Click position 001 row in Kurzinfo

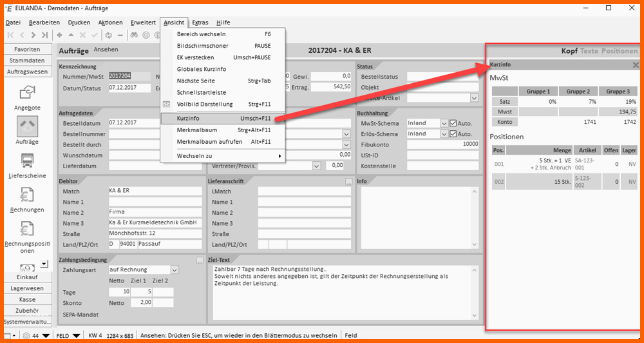pyautogui.click(x=564, y=164)
